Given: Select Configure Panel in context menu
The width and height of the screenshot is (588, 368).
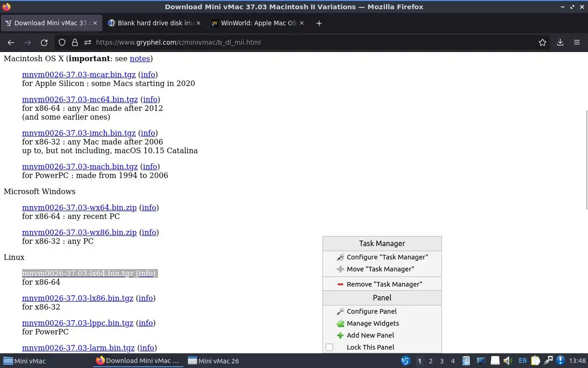Looking at the screenshot, I should 382,311.
